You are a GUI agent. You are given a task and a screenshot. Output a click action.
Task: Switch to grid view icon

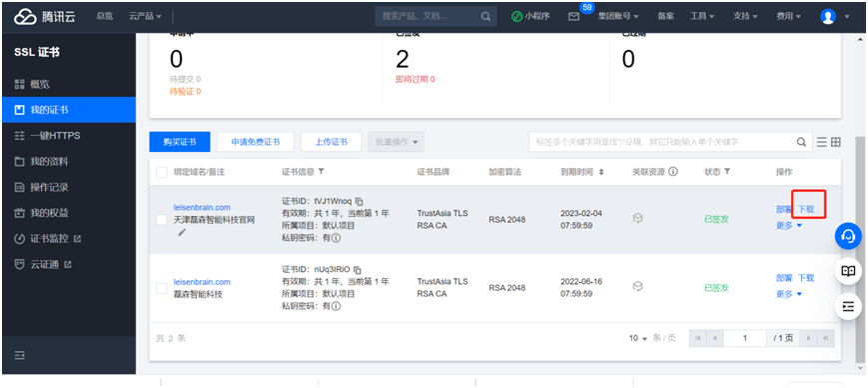click(836, 142)
